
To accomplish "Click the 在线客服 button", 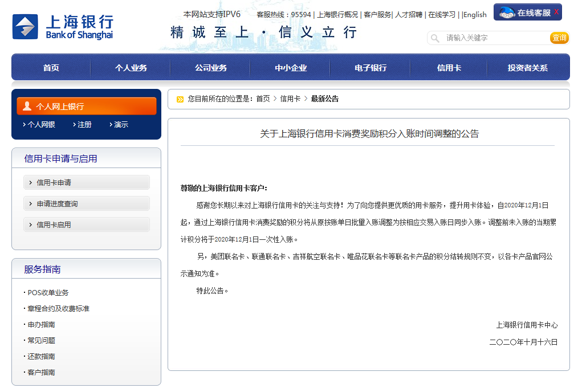I will (x=528, y=12).
